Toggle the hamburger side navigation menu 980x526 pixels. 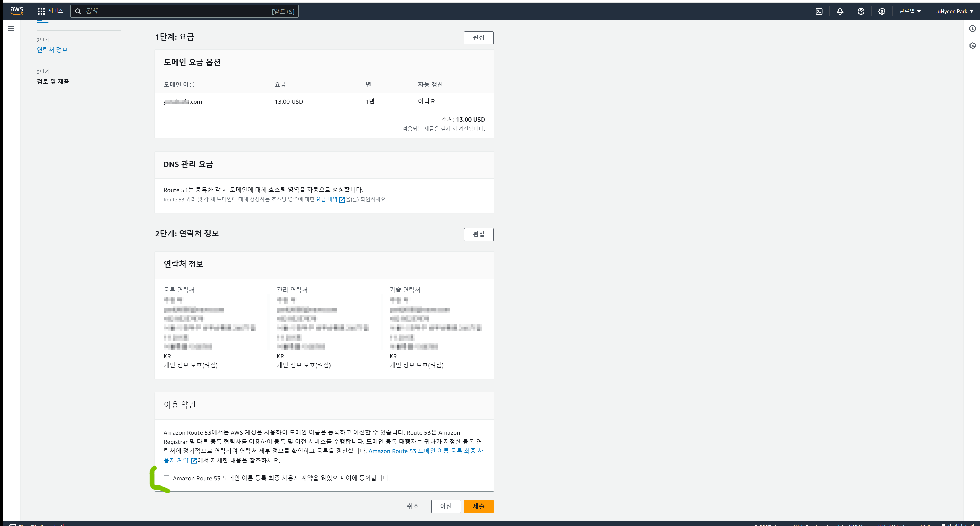point(12,28)
